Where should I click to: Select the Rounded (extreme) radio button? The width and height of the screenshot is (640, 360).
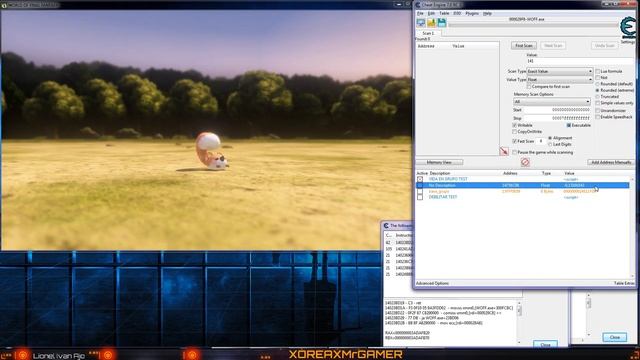pos(598,90)
